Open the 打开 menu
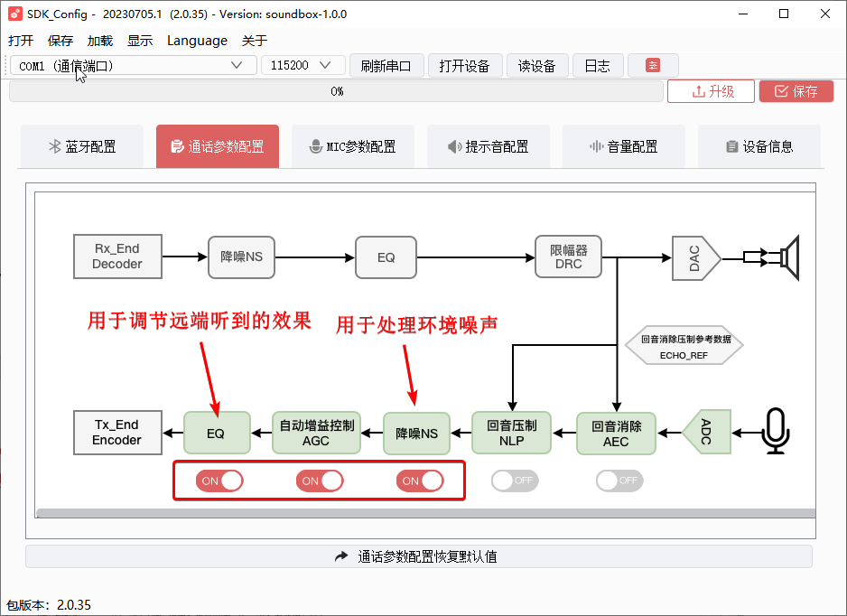 click(21, 41)
